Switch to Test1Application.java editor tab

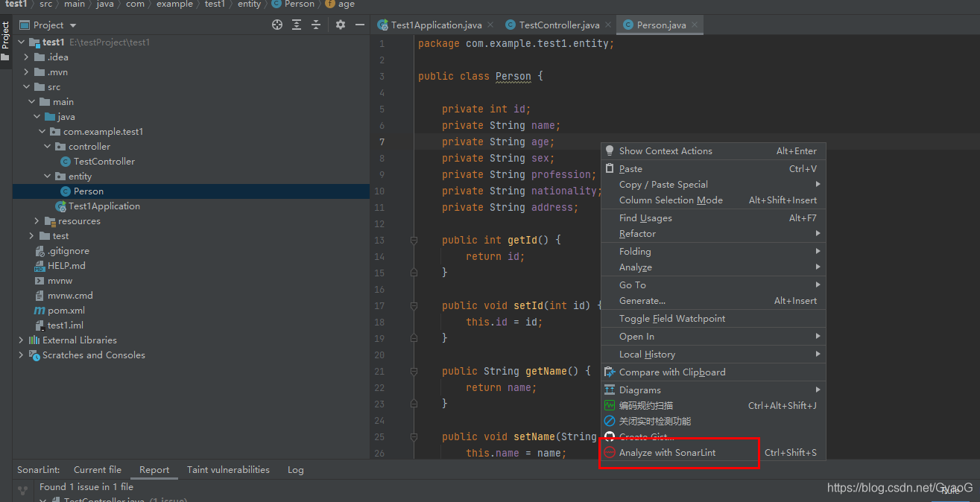(436, 25)
